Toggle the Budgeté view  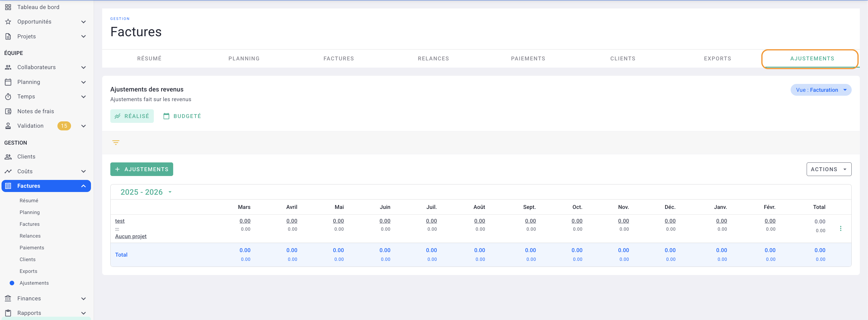[182, 116]
